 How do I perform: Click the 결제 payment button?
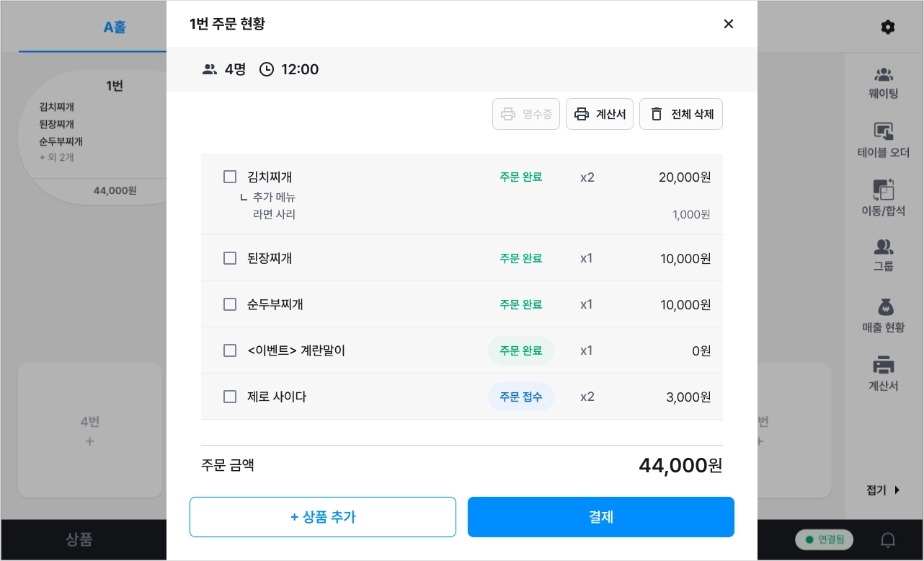coord(601,517)
